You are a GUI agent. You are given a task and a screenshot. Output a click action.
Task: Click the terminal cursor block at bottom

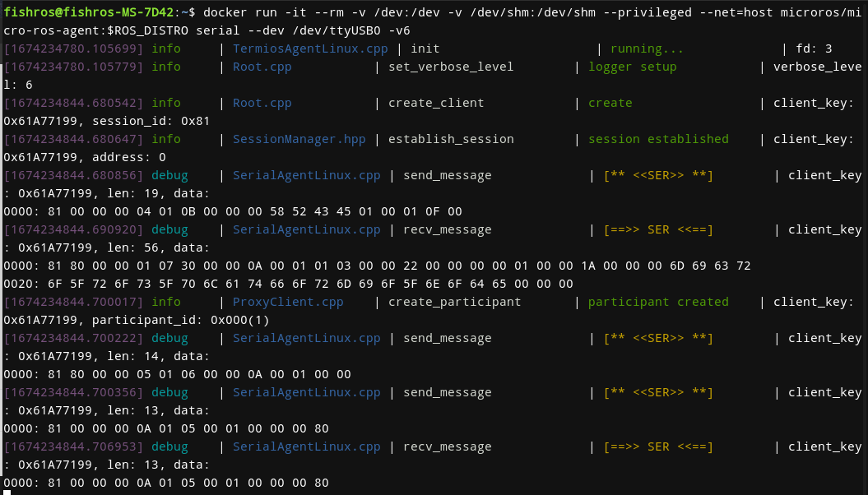7,493
